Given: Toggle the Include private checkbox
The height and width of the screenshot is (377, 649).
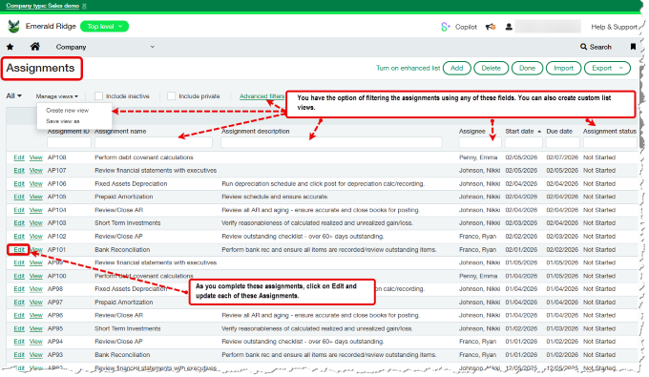Looking at the screenshot, I should coord(171,96).
